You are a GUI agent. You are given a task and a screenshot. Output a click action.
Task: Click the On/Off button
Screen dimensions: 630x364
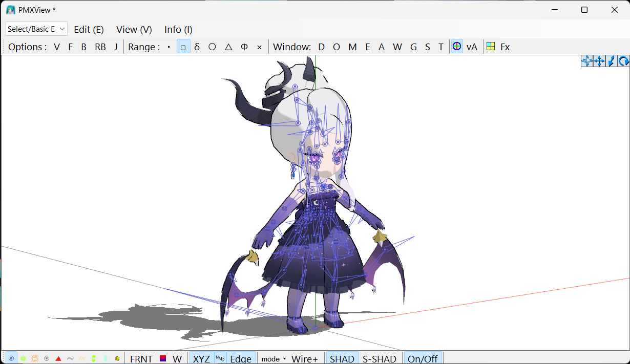[423, 359]
